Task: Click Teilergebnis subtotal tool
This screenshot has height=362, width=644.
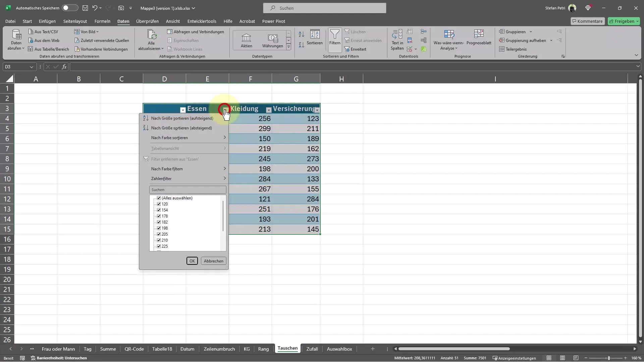Action: pos(513,49)
